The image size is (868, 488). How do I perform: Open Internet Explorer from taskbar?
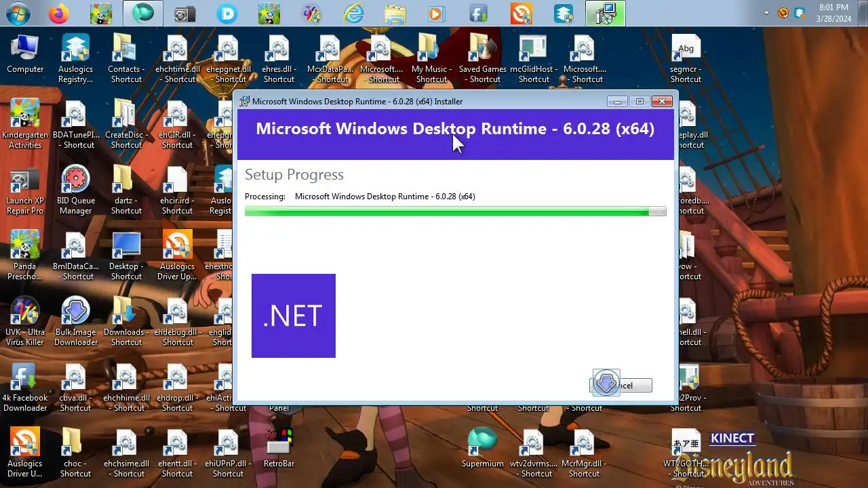pos(353,13)
